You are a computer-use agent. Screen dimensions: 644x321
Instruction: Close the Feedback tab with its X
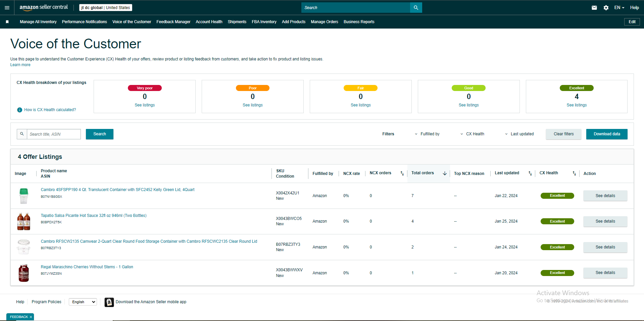pos(31,317)
